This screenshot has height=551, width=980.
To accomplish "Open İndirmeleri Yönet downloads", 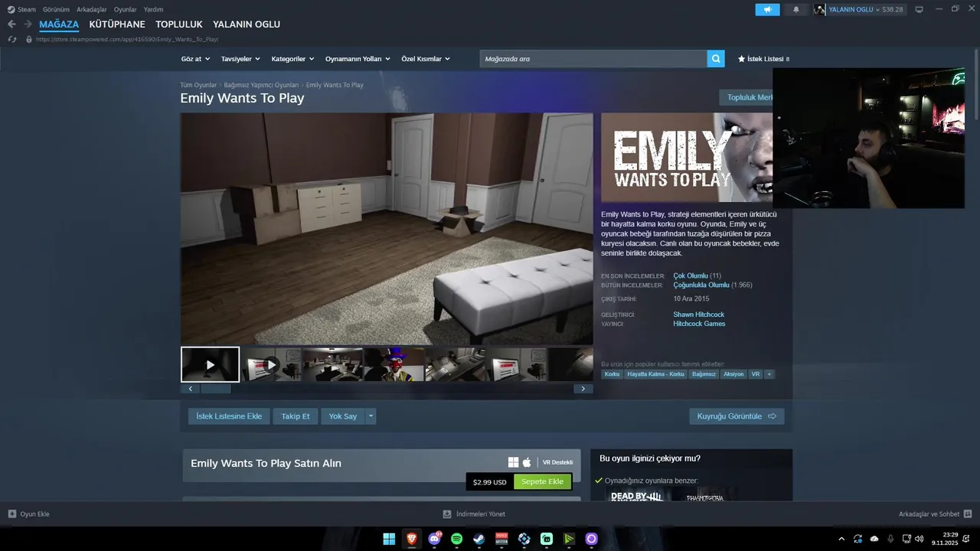I will click(474, 514).
